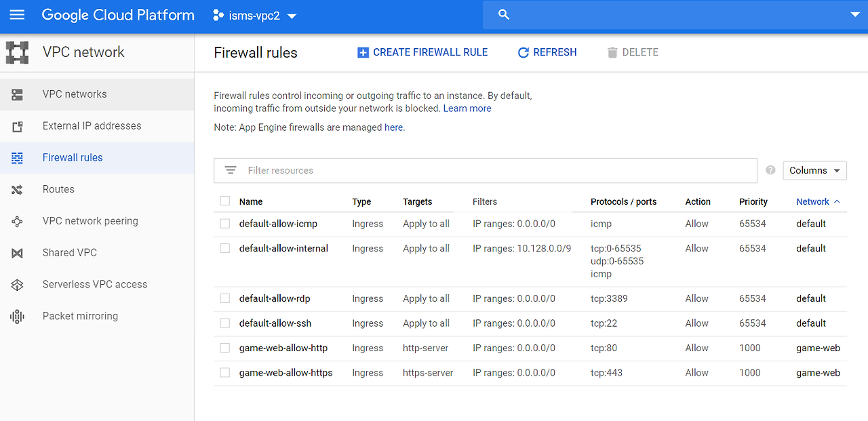The width and height of the screenshot is (868, 421).
Task: Click the Targets column header
Action: (417, 201)
